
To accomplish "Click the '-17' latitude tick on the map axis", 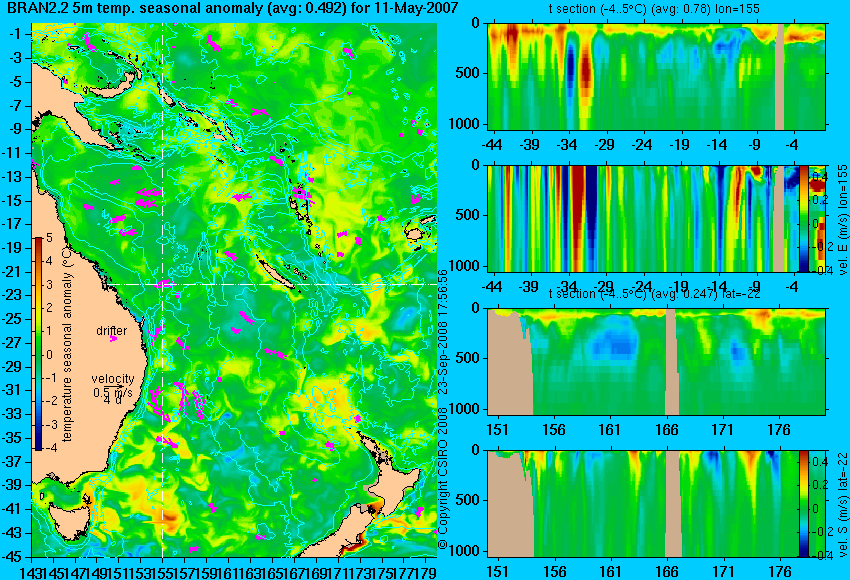I will [12, 224].
